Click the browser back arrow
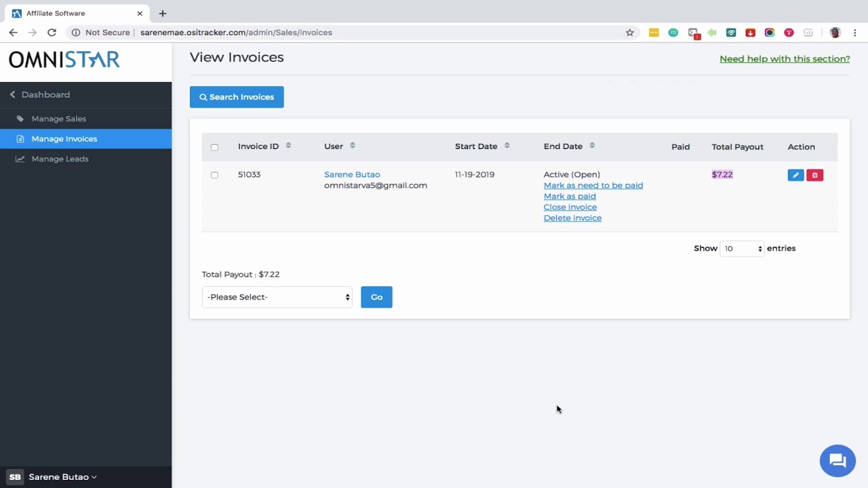Image resolution: width=868 pixels, height=488 pixels. tap(13, 33)
